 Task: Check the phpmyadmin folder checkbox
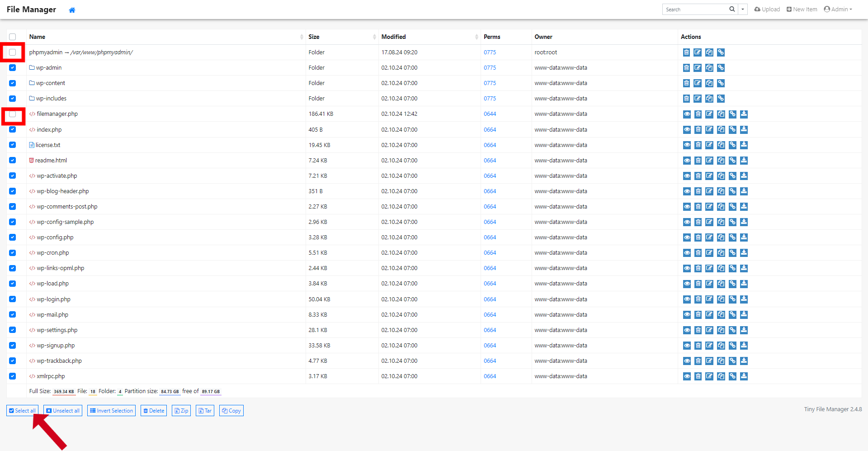pyautogui.click(x=13, y=52)
